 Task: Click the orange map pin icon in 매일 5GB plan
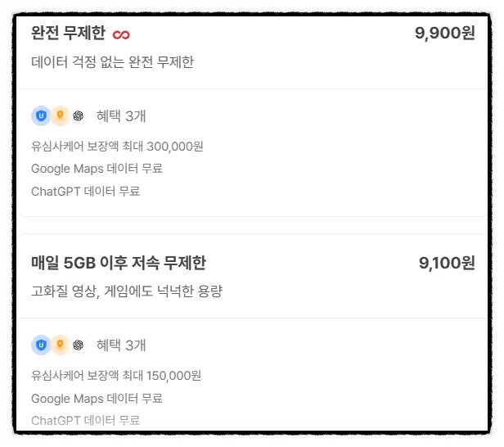[60, 345]
